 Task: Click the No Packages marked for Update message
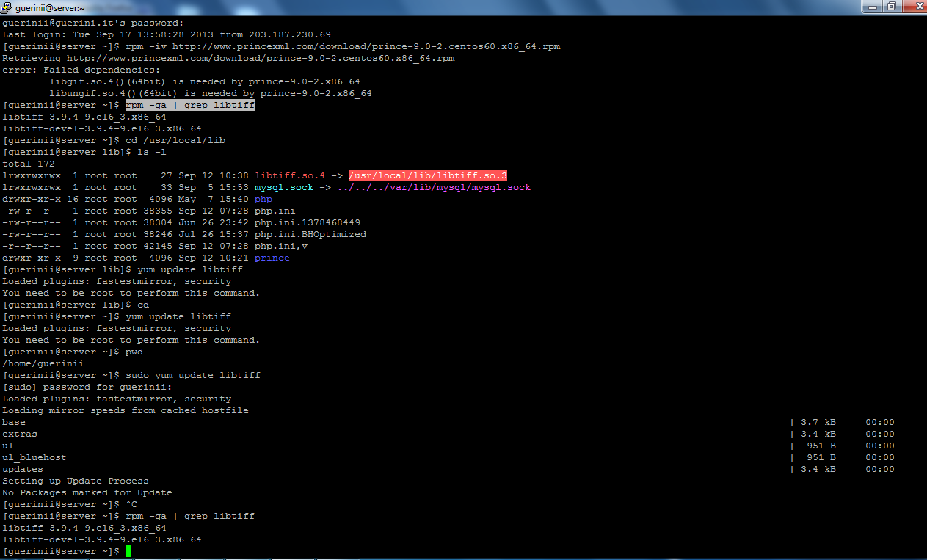pyautogui.click(x=87, y=492)
